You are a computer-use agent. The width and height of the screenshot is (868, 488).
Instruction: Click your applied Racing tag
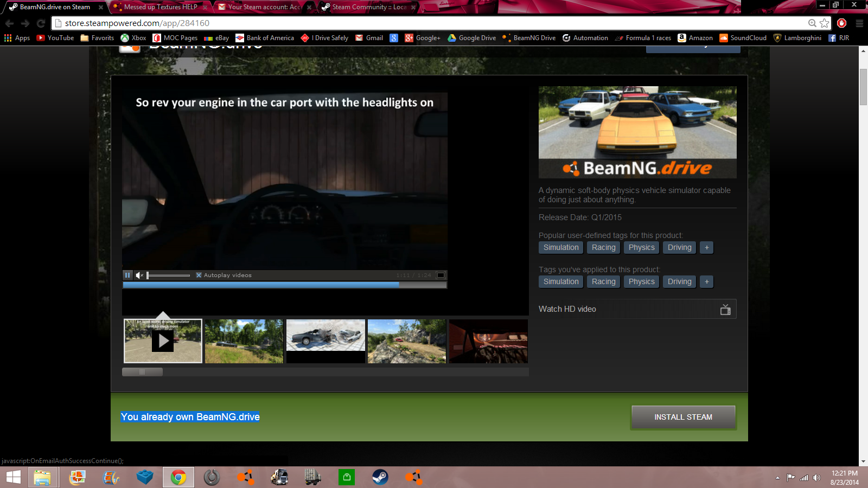click(604, 281)
